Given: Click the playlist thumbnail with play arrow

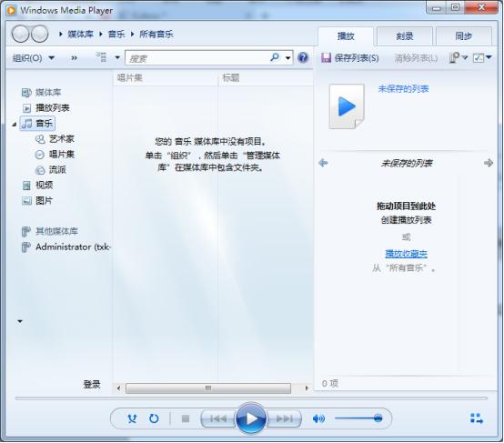Looking at the screenshot, I should 347,106.
